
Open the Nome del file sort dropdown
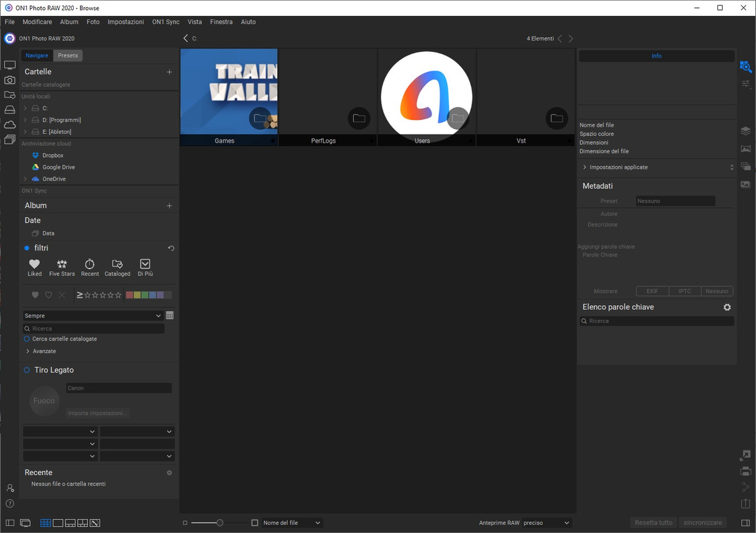pyautogui.click(x=292, y=523)
